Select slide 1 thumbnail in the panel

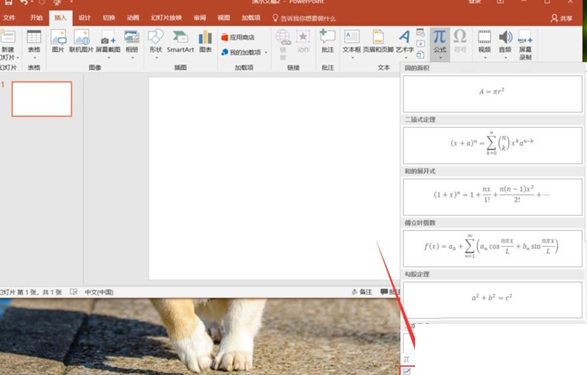coord(42,99)
